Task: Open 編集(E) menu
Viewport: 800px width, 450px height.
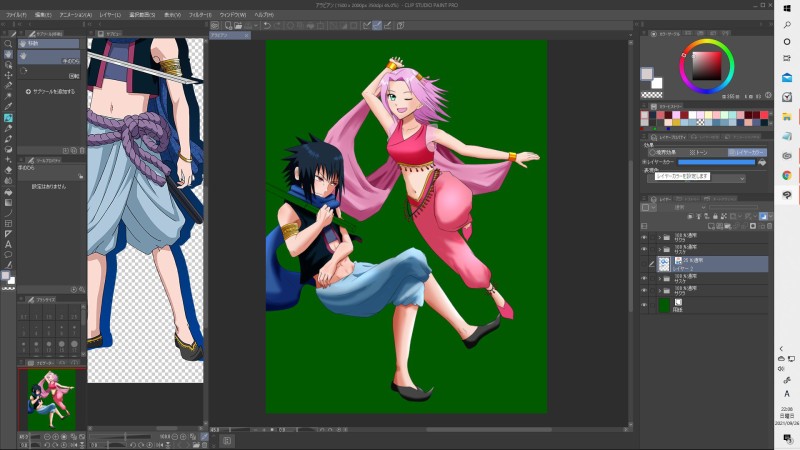Action: (43, 15)
